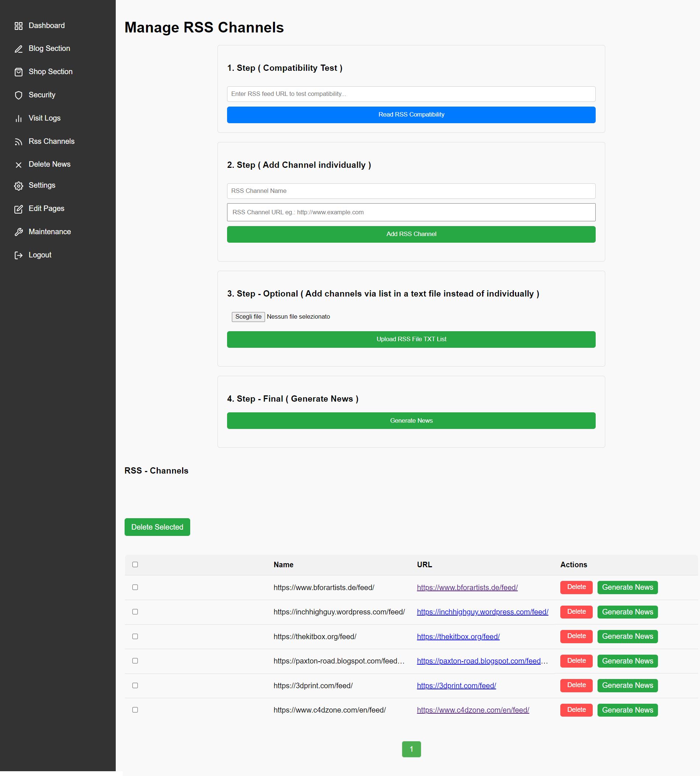700x776 pixels.
Task: Go to Edit Pages in sidebar
Action: 46,208
